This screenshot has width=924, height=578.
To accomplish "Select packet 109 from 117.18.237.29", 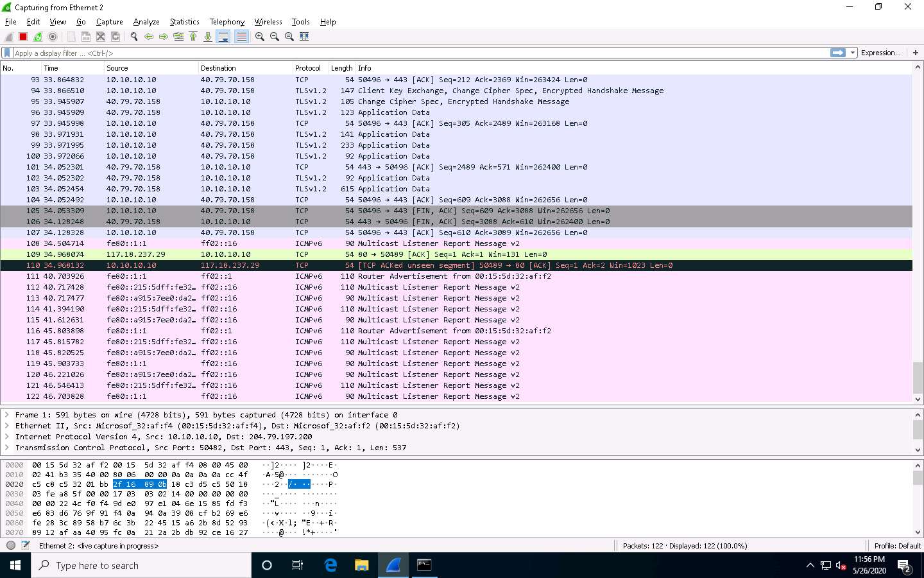I will [x=456, y=254].
